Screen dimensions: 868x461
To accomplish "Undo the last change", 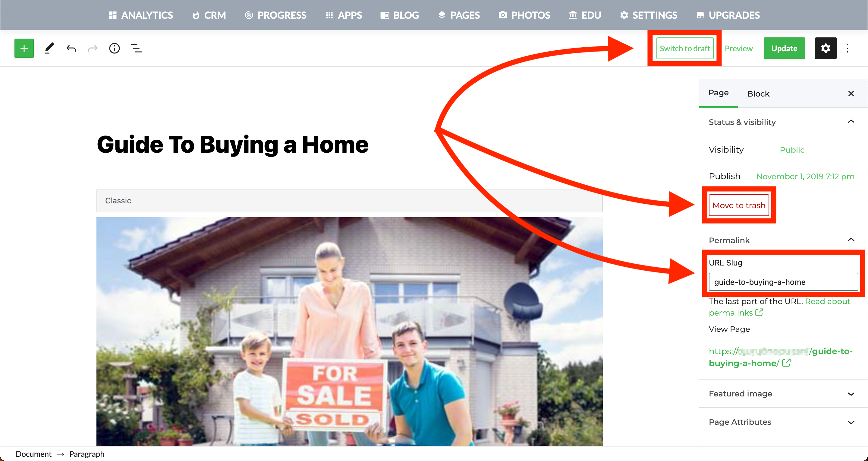I will [x=71, y=48].
